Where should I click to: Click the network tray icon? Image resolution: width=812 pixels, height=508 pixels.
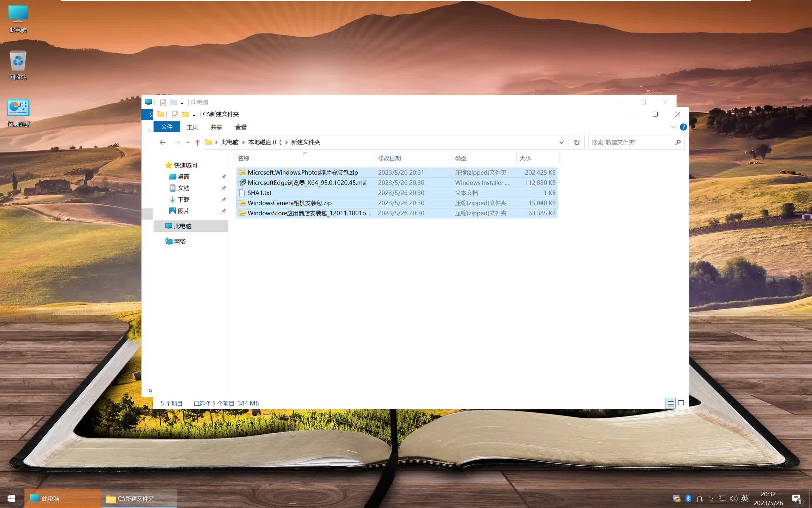coord(722,498)
